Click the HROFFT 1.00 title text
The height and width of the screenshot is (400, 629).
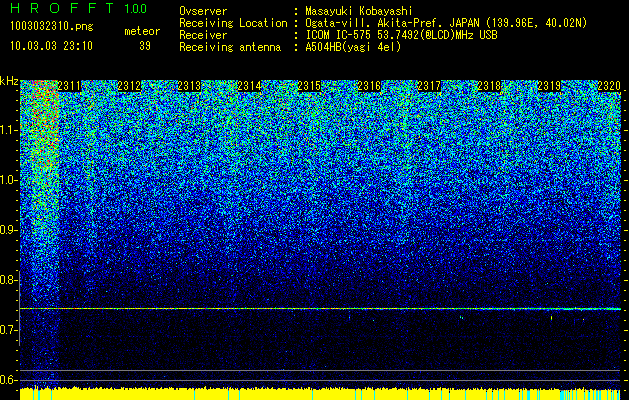point(79,8)
